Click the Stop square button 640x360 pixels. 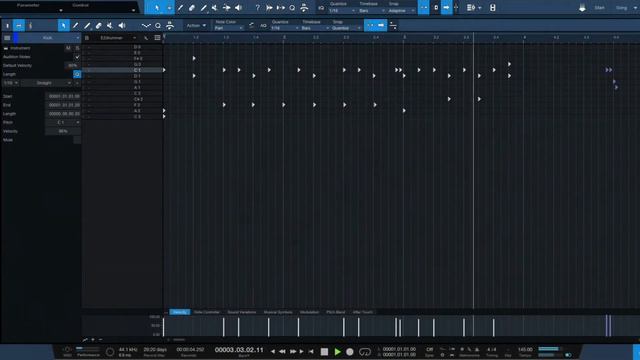[324, 352]
